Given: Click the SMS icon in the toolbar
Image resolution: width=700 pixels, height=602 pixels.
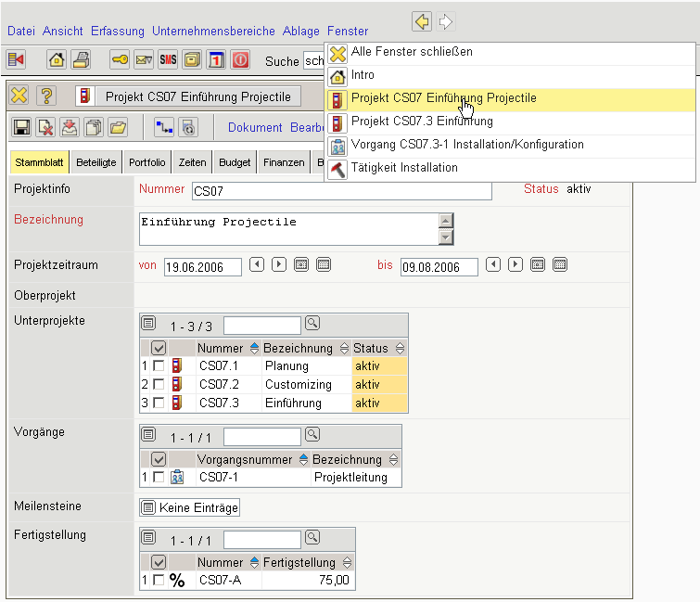Looking at the screenshot, I should (x=168, y=60).
